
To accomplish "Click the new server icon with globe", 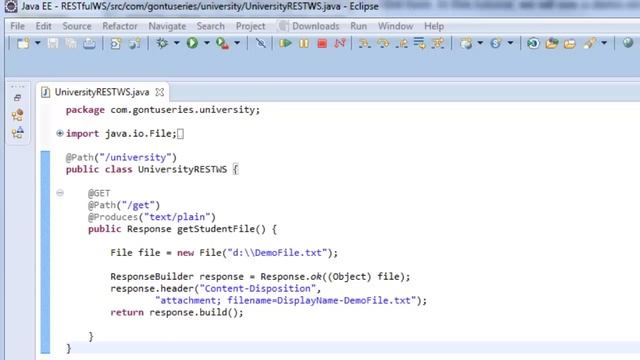I will (x=135, y=43).
